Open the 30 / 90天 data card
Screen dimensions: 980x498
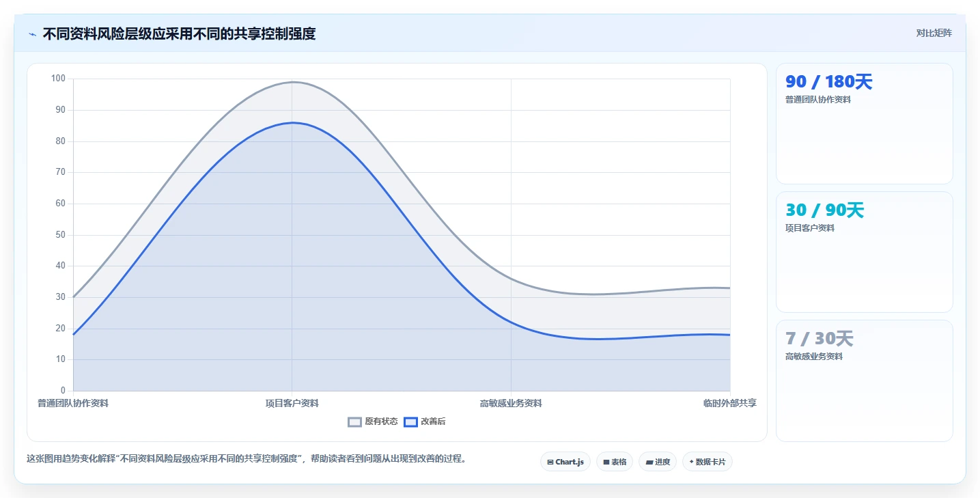pos(865,252)
